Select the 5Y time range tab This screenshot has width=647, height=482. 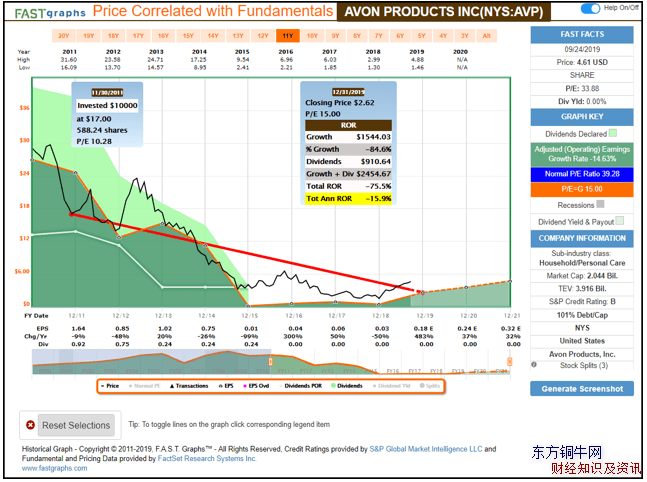pos(421,36)
